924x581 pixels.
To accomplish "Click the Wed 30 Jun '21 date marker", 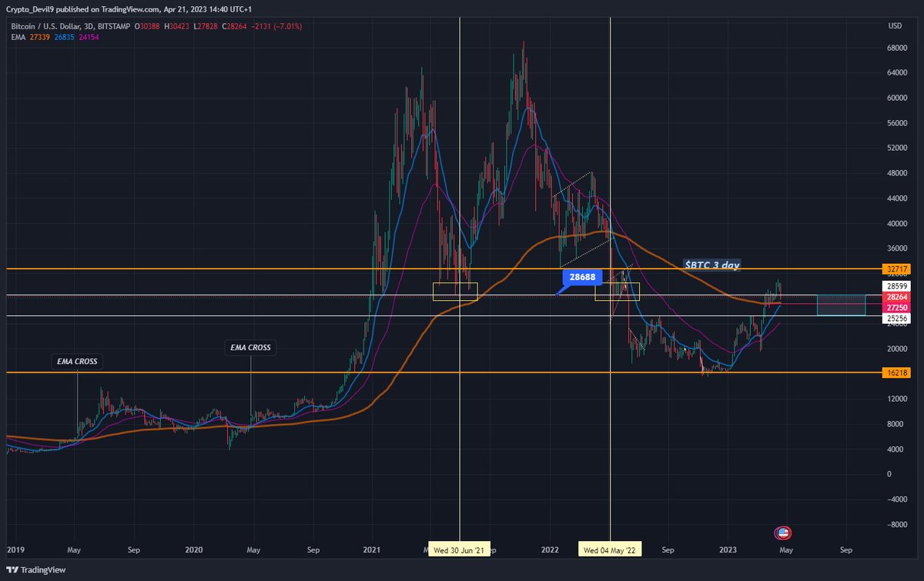I will click(460, 549).
